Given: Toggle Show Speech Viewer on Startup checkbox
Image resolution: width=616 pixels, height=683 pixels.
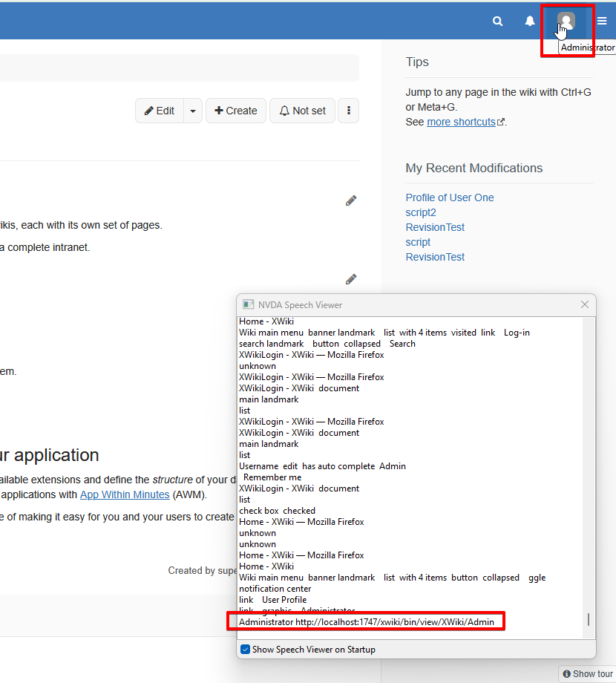Looking at the screenshot, I should tap(246, 650).
